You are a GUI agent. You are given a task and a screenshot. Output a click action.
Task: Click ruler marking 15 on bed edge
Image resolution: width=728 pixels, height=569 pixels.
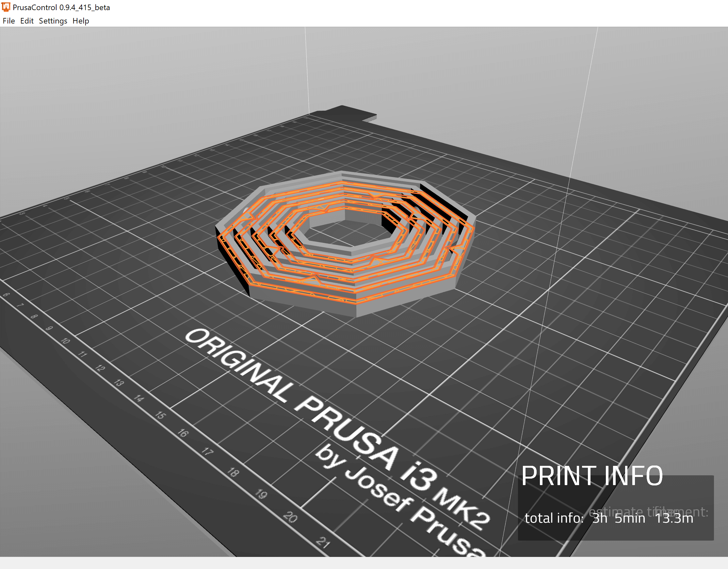[x=160, y=416]
